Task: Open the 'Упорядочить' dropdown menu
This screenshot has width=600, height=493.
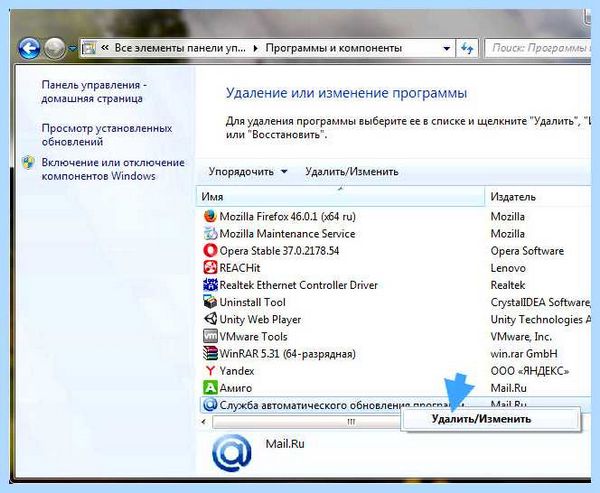Action: pos(248,171)
